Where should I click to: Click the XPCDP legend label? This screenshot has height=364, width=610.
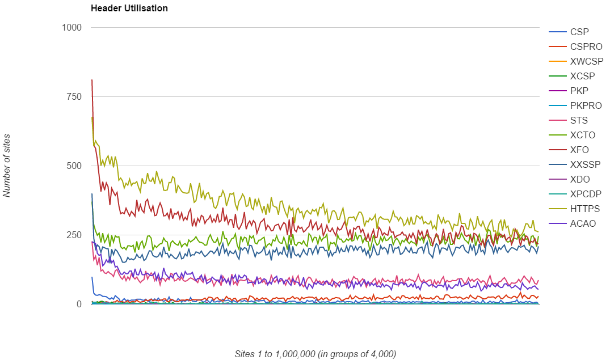[586, 194]
